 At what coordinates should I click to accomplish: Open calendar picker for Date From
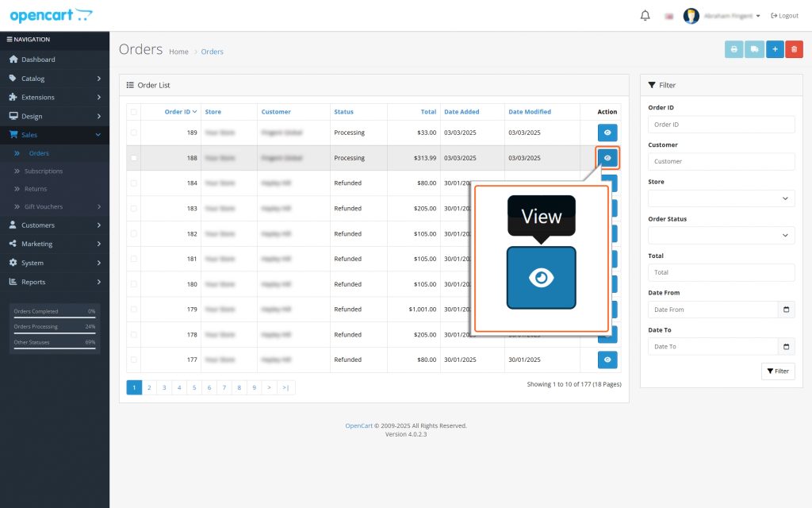(x=786, y=310)
